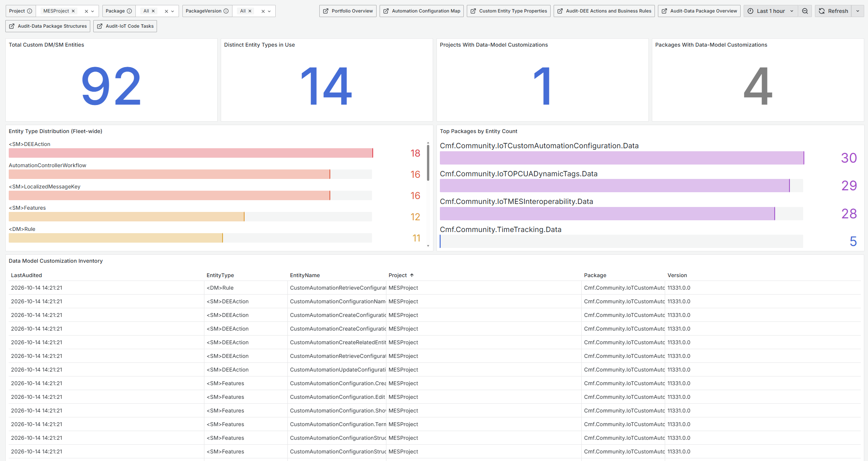
Task: Click the scroll down arrow in Entity Type Distribution
Action: coord(428,246)
